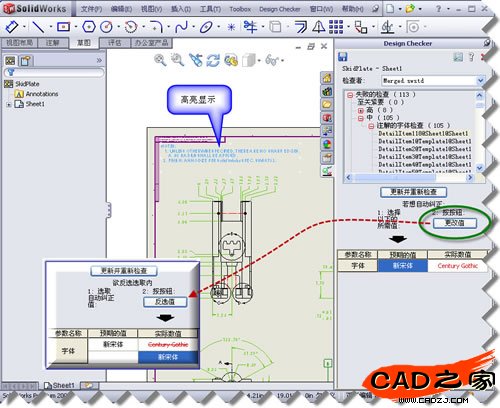Click the Trim Entities tool
Viewport: 500px width, 408px height.
tap(251, 27)
